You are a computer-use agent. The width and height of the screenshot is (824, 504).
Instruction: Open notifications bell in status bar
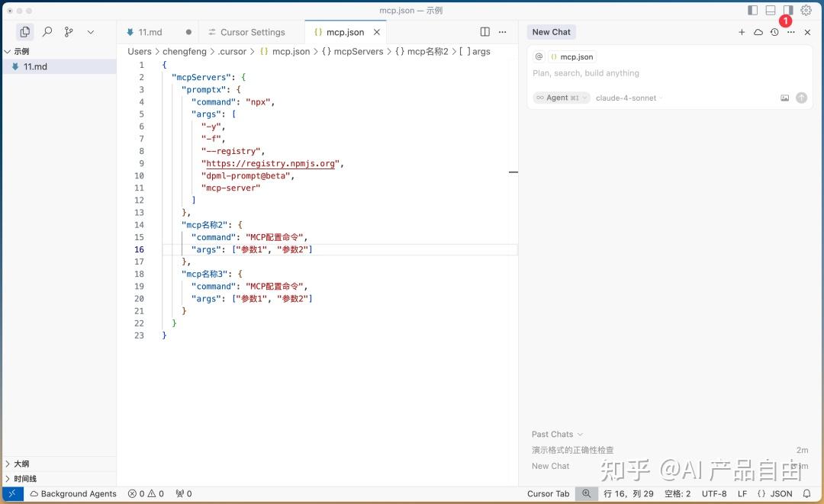(x=806, y=493)
